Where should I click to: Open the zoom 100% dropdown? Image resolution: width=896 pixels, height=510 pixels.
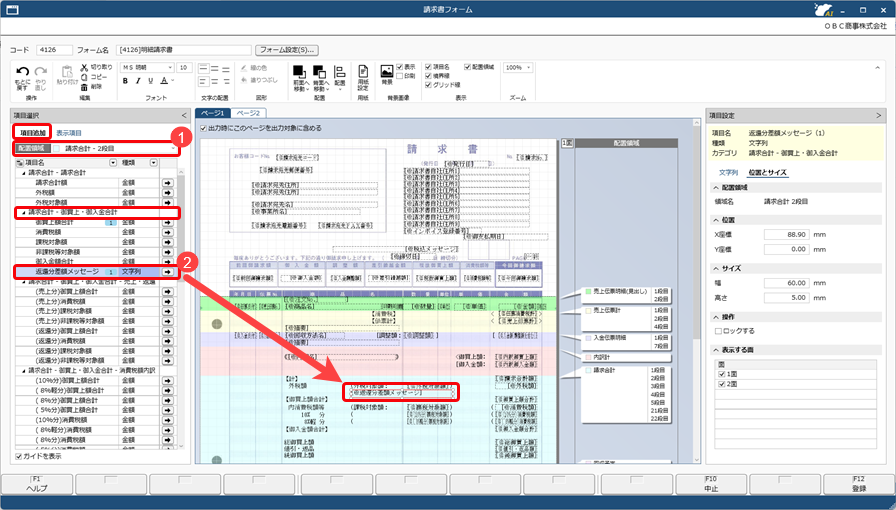click(x=518, y=67)
